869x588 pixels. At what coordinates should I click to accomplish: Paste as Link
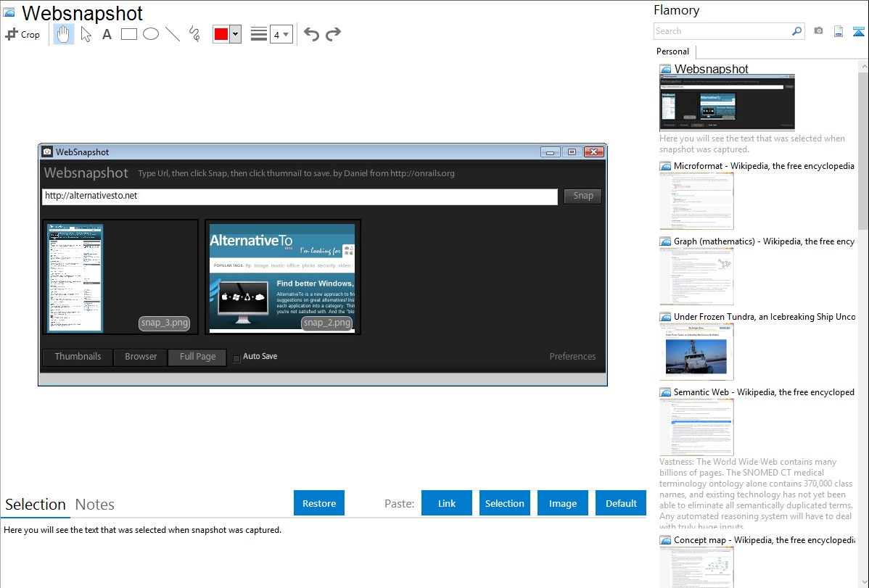pos(447,503)
